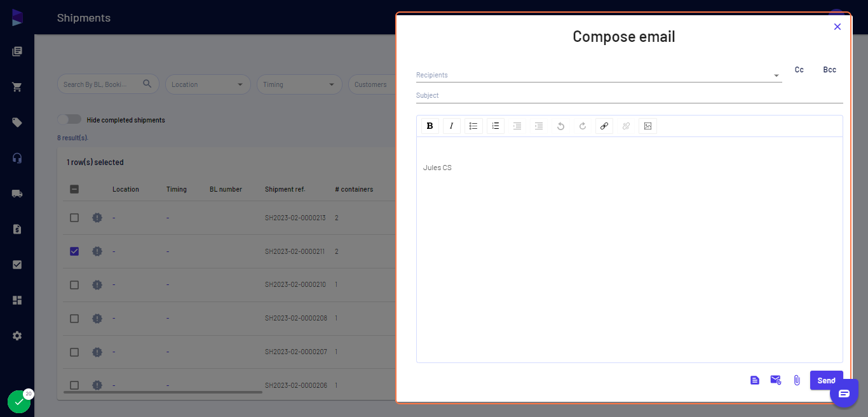The width and height of the screenshot is (868, 417).
Task: Open the Location filter dropdown
Action: [x=208, y=84]
